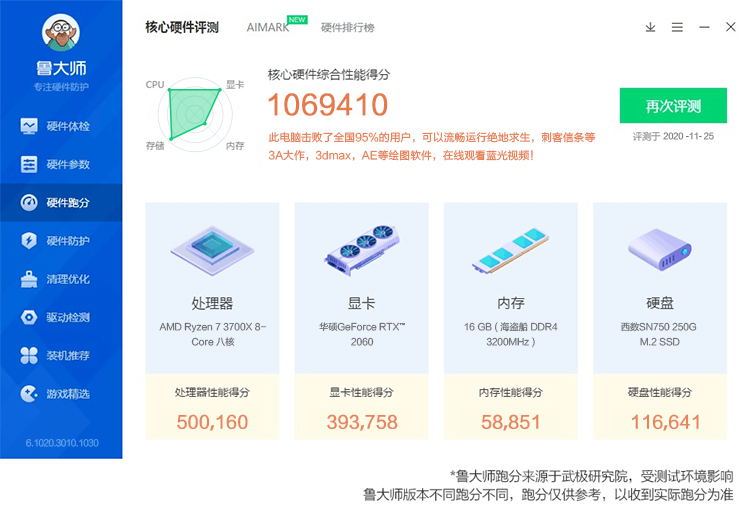Click 内存 card title
This screenshot has height=515, width=750.
511,303
